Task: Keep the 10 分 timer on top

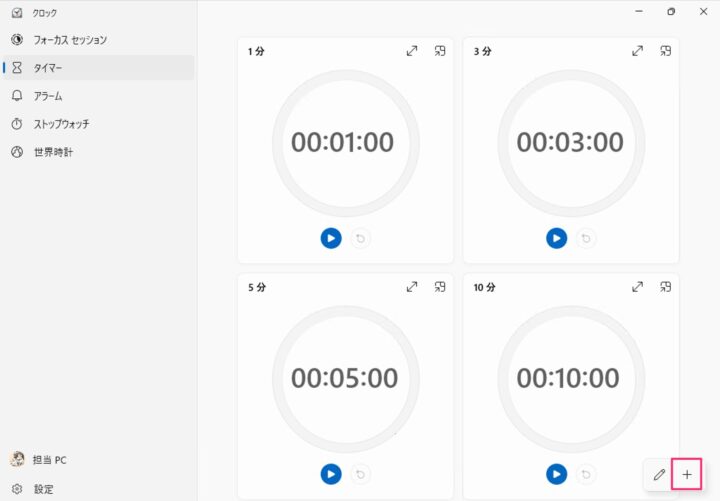Action: pos(666,287)
